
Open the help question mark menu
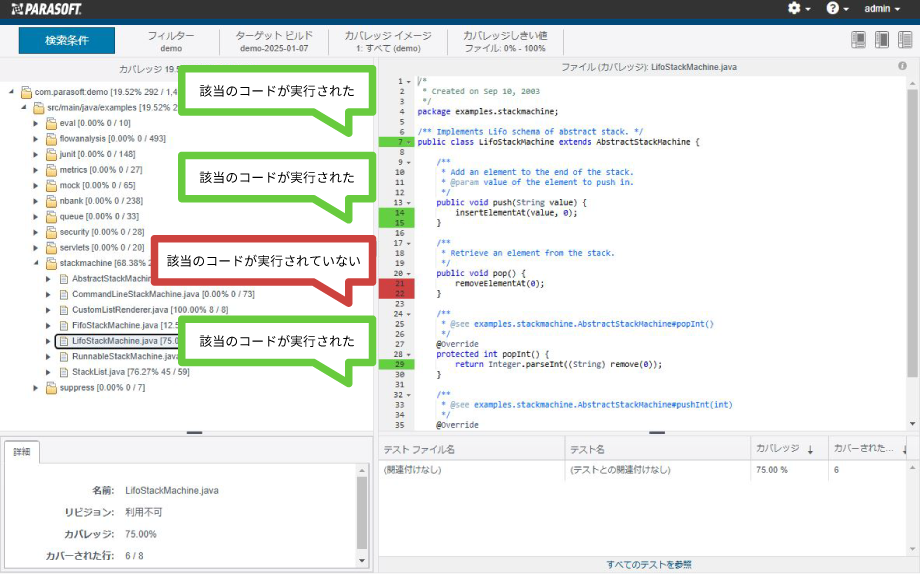click(837, 8)
